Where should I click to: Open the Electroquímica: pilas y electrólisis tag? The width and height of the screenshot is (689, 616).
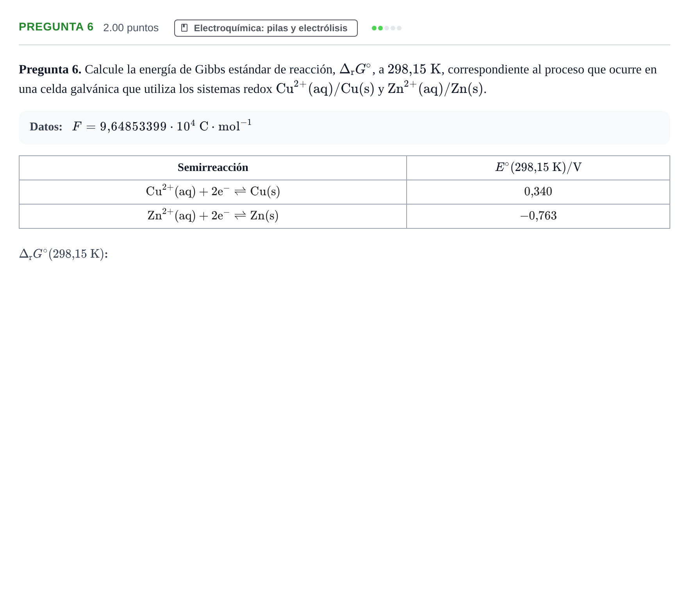pyautogui.click(x=266, y=28)
